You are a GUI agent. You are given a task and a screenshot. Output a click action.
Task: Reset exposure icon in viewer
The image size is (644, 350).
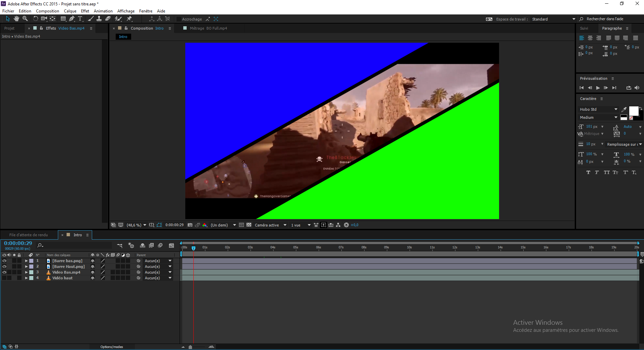point(346,225)
